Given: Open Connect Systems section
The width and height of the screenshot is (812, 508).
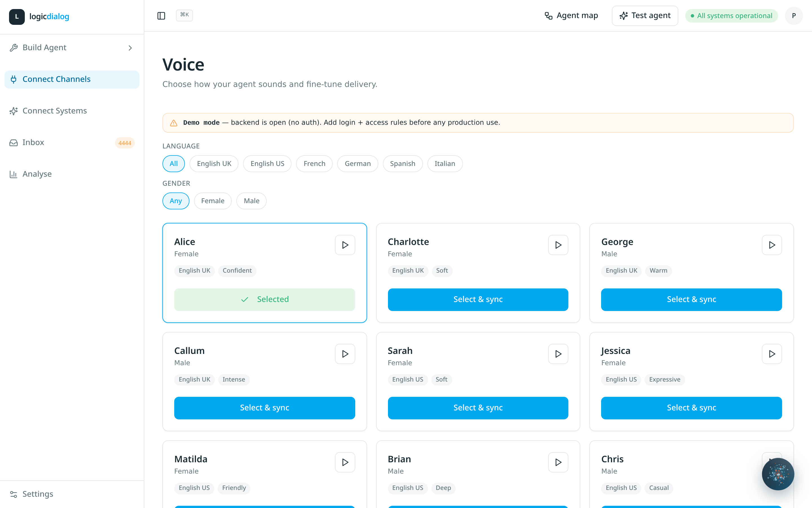Looking at the screenshot, I should (72, 111).
